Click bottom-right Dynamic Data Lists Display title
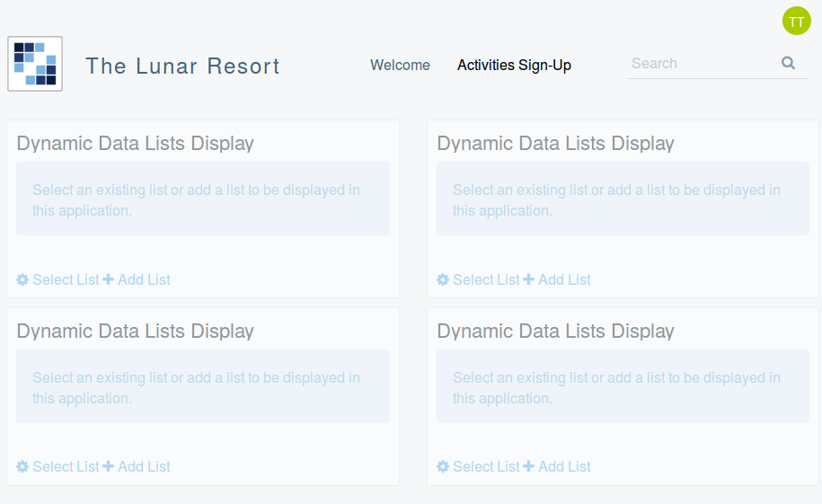Image resolution: width=822 pixels, height=504 pixels. coord(556,331)
